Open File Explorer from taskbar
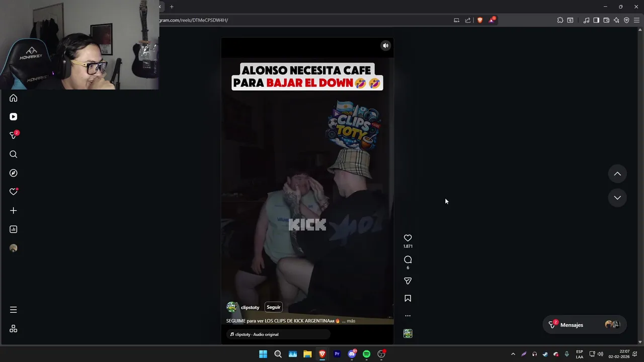The width and height of the screenshot is (644, 362). click(307, 354)
